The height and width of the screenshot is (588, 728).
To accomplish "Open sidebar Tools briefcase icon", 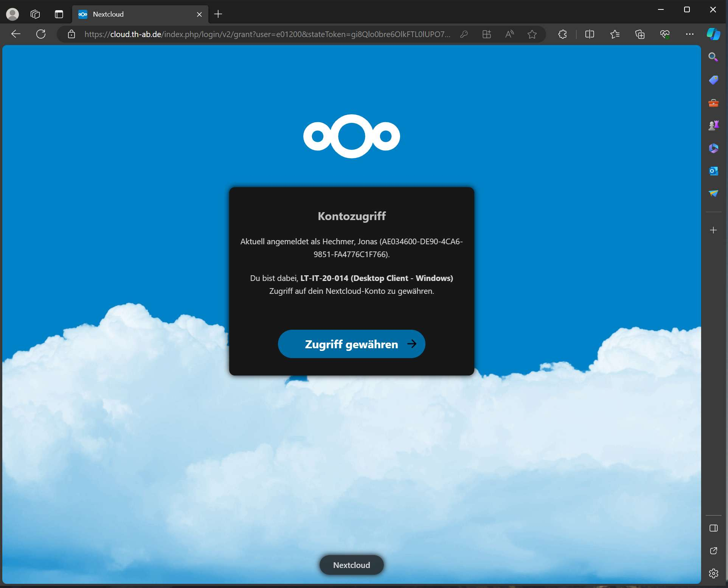I will (x=713, y=103).
